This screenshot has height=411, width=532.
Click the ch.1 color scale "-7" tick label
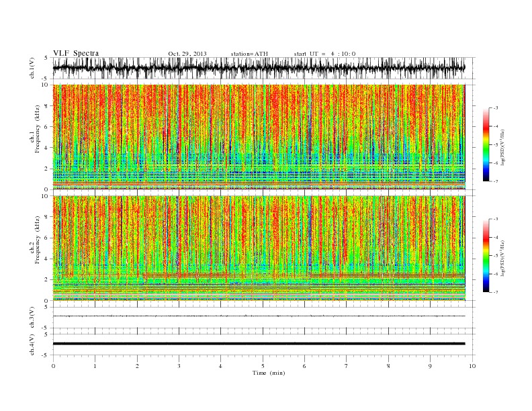(495, 181)
